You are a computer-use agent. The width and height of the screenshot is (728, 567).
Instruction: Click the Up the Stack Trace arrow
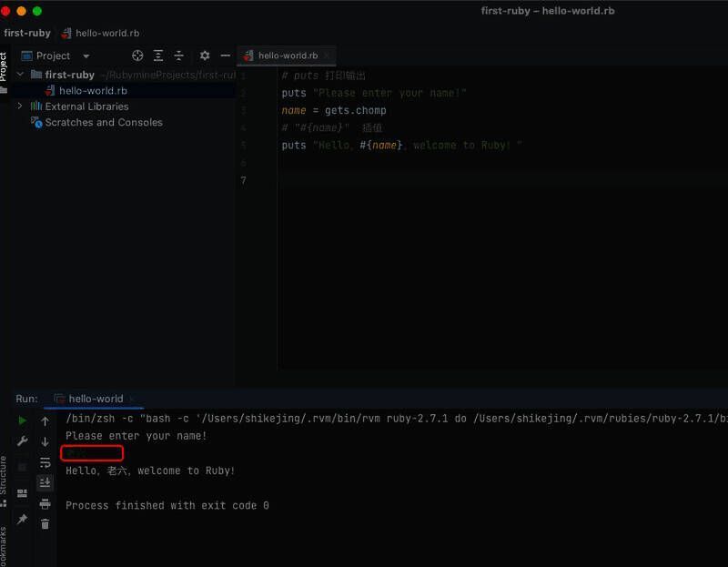click(x=45, y=421)
